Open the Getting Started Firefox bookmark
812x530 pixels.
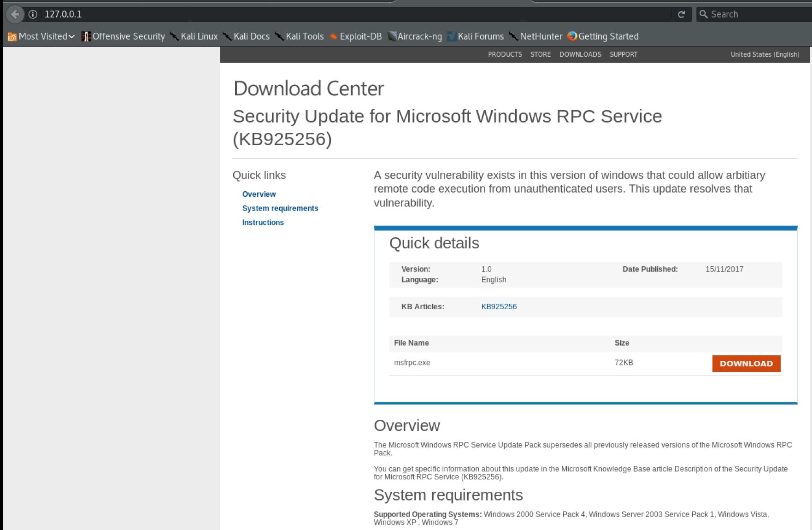tap(603, 36)
